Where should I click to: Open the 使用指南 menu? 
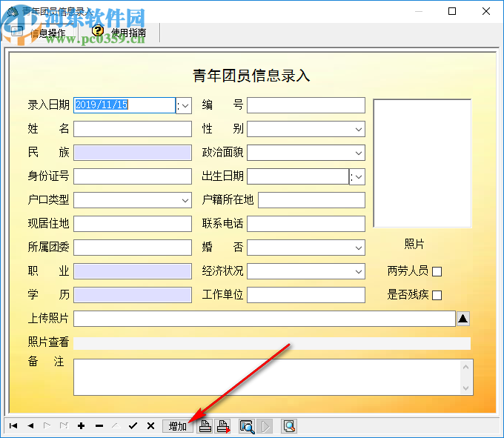point(119,33)
